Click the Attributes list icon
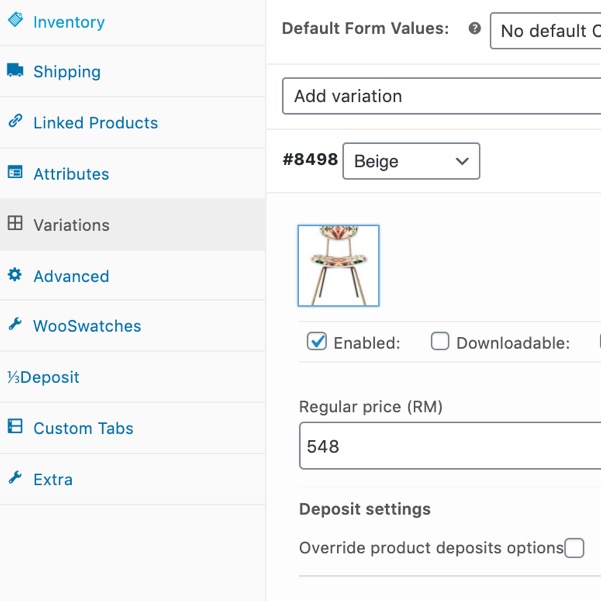The image size is (601, 601). click(x=15, y=172)
